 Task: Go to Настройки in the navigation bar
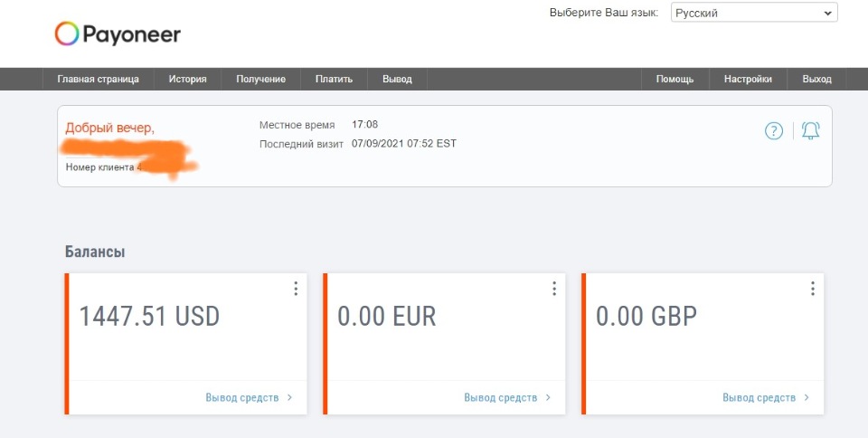coord(748,80)
